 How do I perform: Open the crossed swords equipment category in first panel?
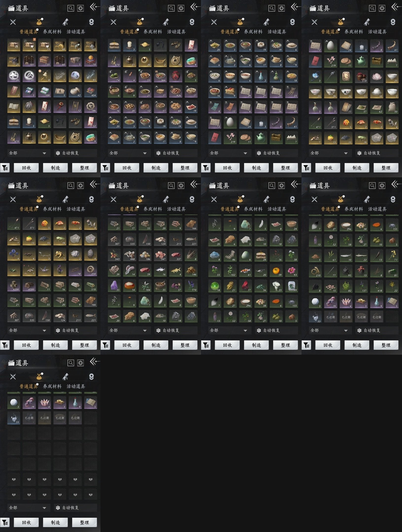coord(13,22)
